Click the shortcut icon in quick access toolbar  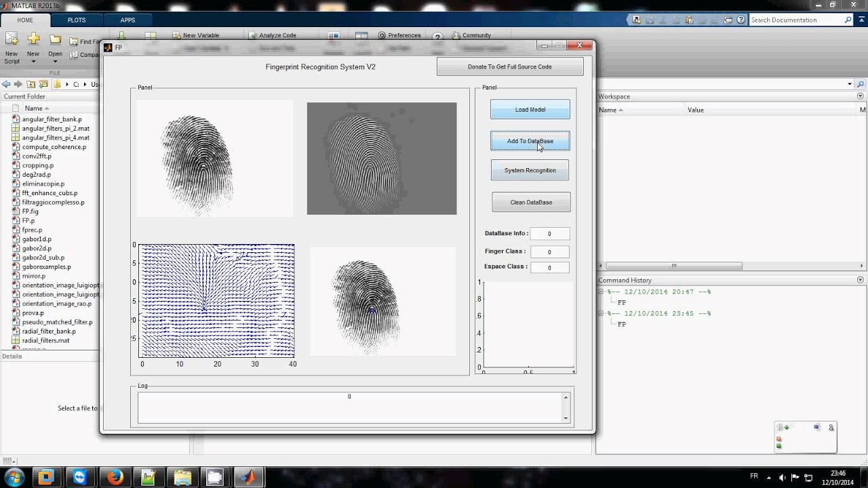[x=637, y=20]
